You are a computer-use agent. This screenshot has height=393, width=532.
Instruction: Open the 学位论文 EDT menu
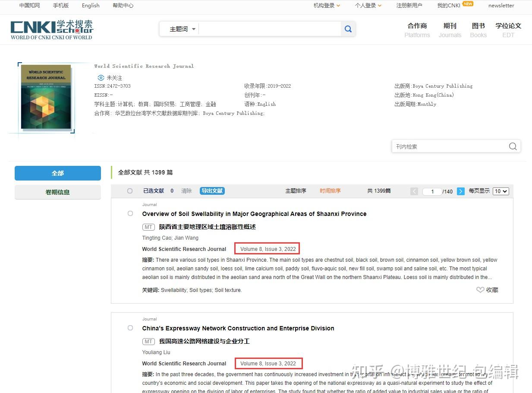(x=508, y=30)
